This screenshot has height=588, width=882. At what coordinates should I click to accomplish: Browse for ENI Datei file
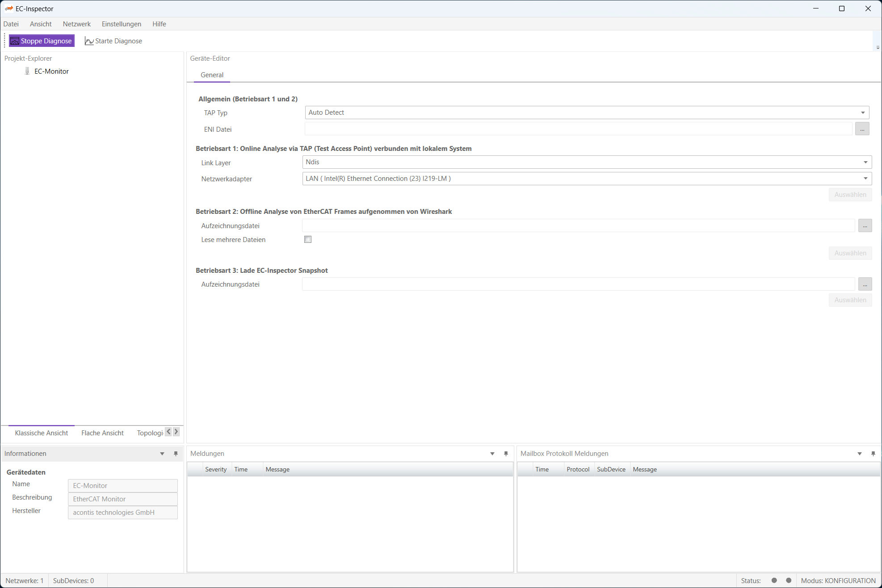[862, 129]
